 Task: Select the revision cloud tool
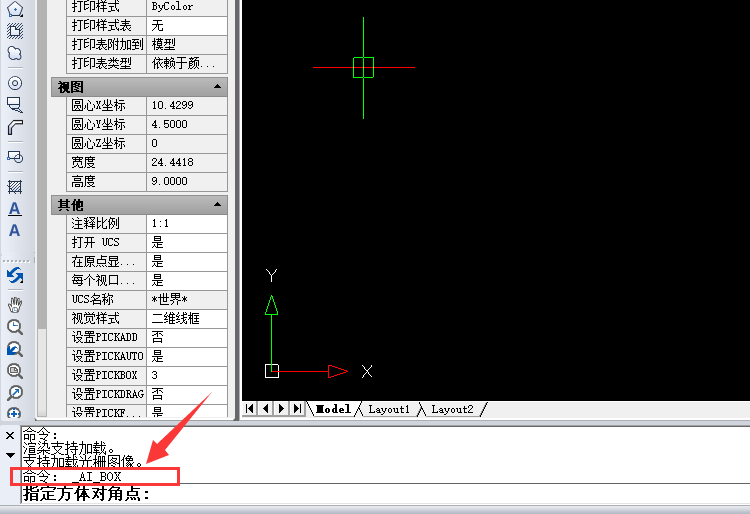(x=15, y=53)
